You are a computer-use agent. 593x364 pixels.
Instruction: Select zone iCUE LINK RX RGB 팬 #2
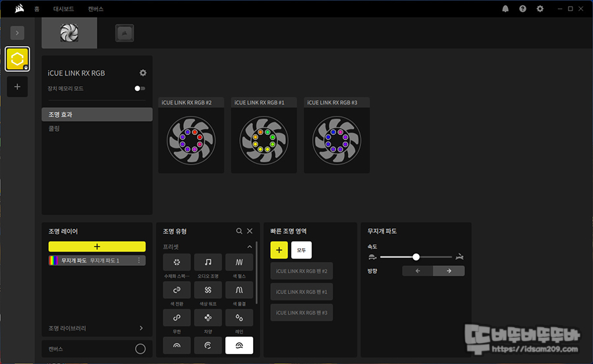(x=302, y=271)
